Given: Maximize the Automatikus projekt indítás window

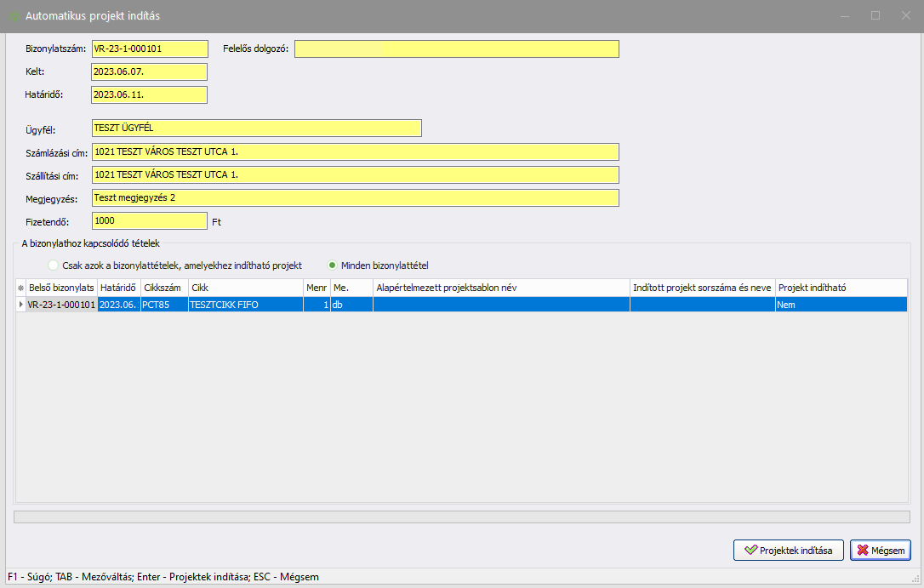Looking at the screenshot, I should (x=875, y=16).
